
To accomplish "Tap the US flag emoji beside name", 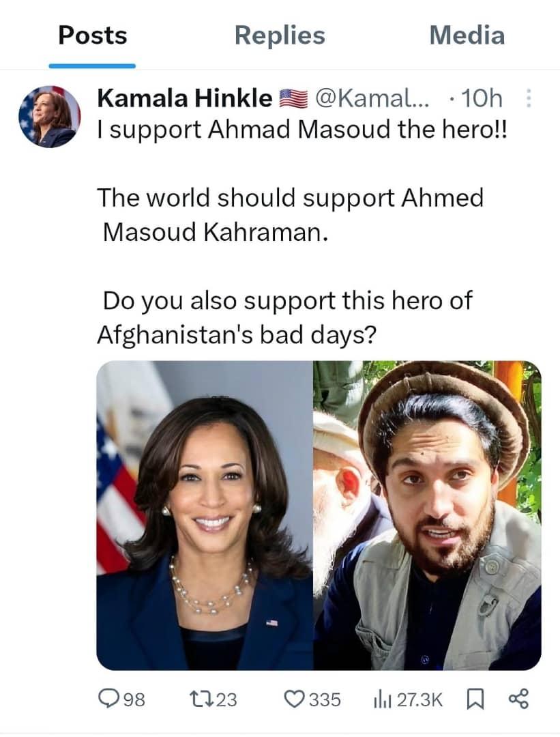I will coord(293,99).
